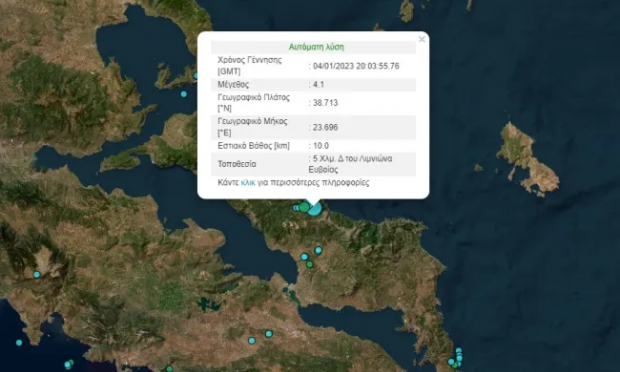Select the lone cyan marker on the western mountains
Viewport: 620px width, 372px height.
37,274
